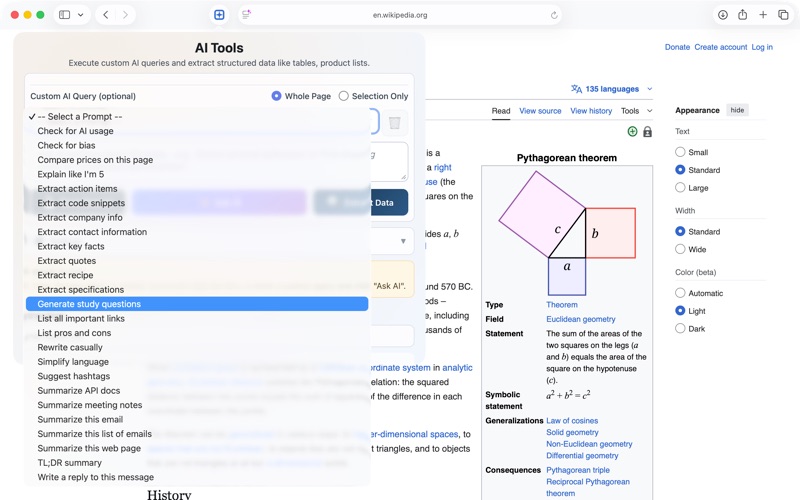Choose 'Extract code snippets' prompt
The height and width of the screenshot is (500, 800).
coord(197,203)
